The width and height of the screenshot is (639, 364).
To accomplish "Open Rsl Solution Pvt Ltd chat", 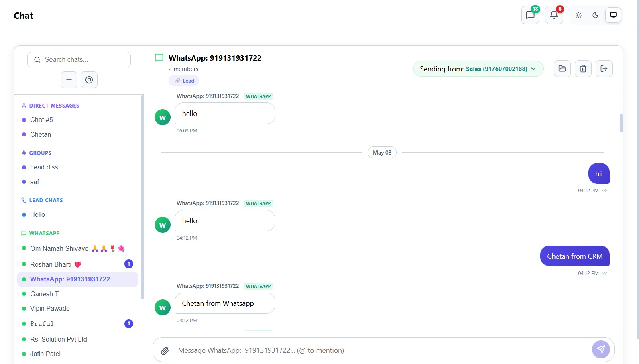I will coord(78,339).
